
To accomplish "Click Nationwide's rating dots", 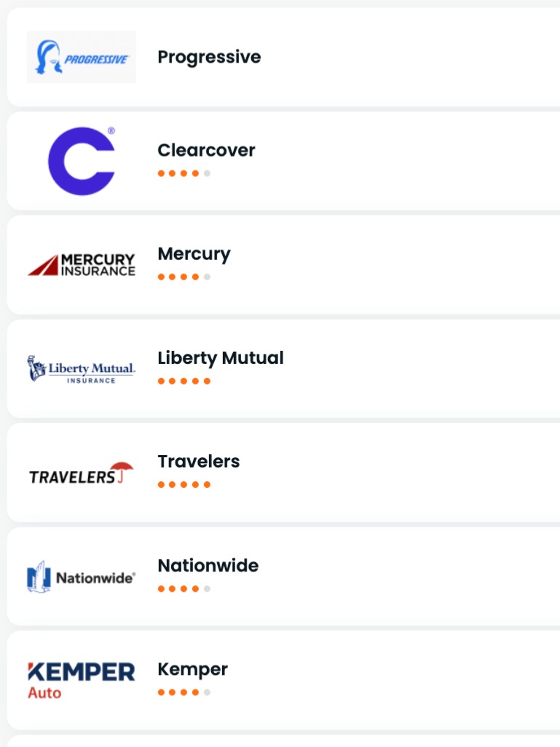I will 184,589.
